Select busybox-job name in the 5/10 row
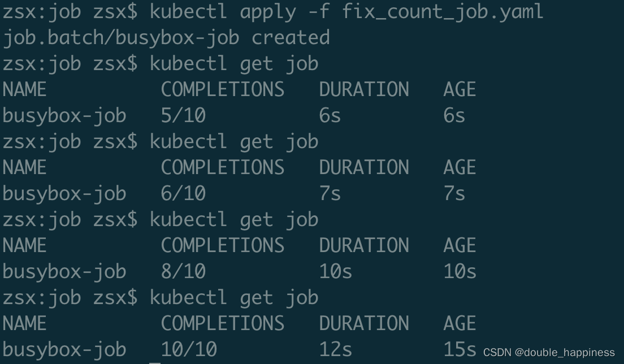Viewport: 624px width, 364px height. [64, 115]
